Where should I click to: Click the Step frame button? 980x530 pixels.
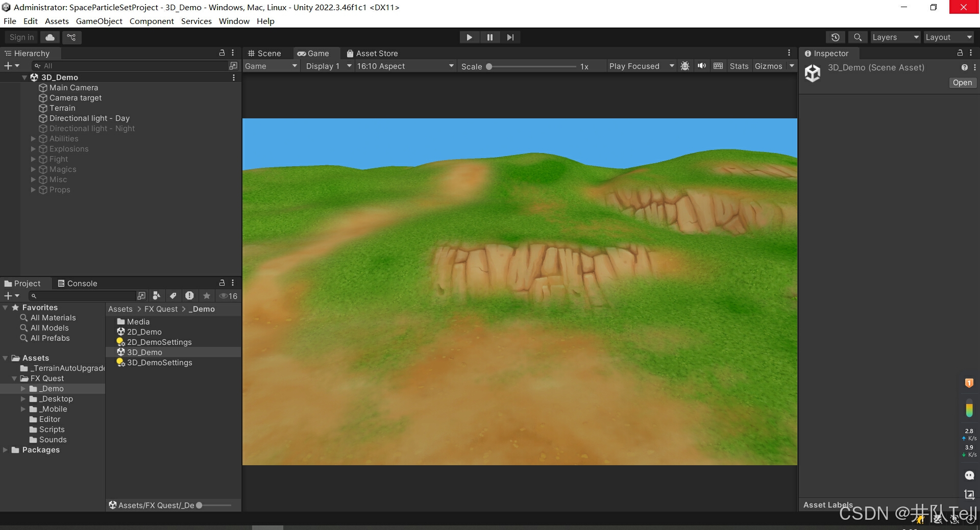coord(510,37)
